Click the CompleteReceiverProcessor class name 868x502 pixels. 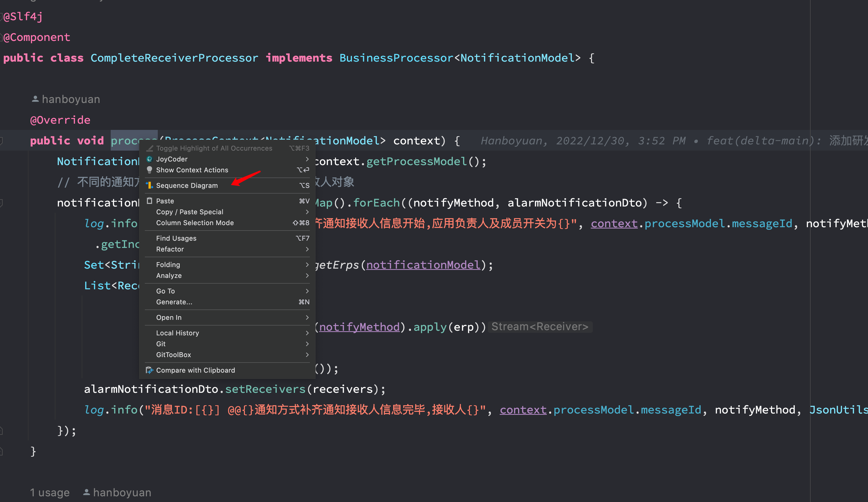pos(174,58)
